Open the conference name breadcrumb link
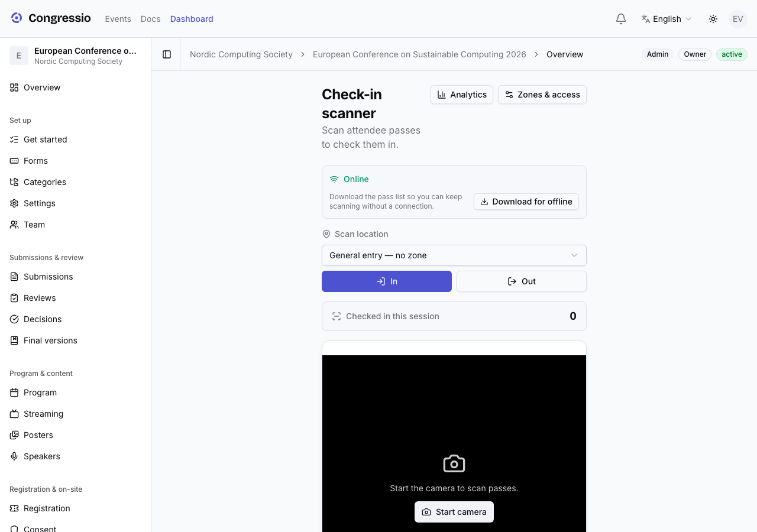This screenshot has width=757, height=532. (419, 54)
